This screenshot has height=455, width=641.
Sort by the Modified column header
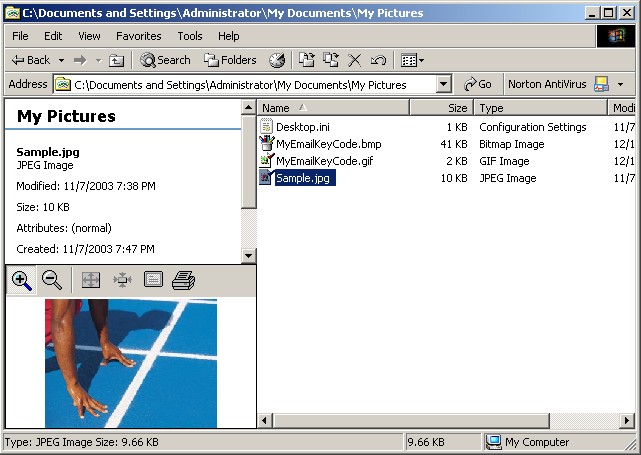coord(622,108)
